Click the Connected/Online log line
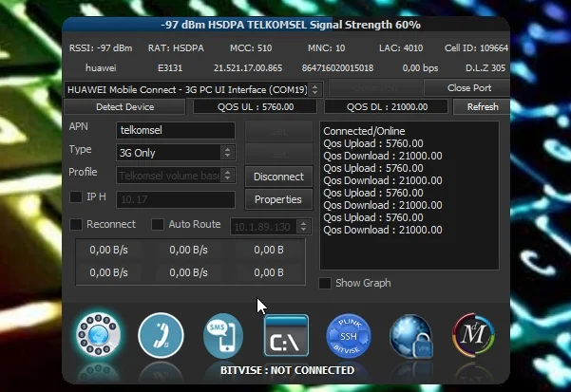The image size is (571, 392). (364, 131)
